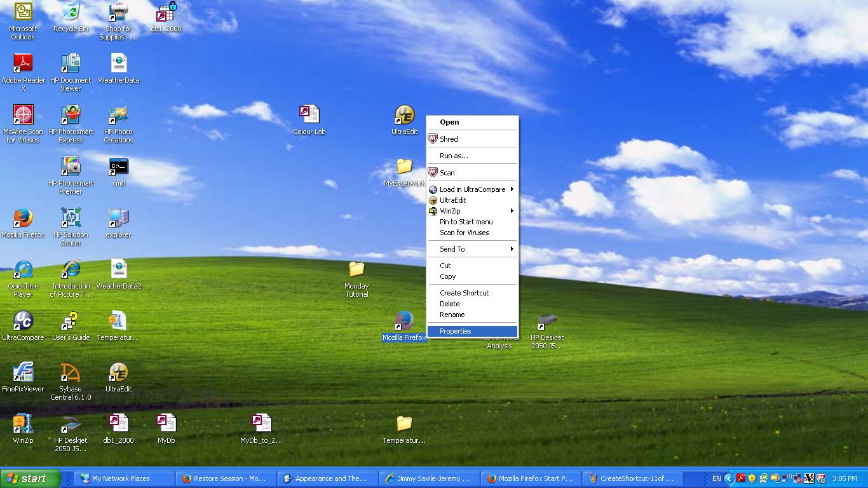Click the cmd shortcut icon

pyautogui.click(x=119, y=167)
